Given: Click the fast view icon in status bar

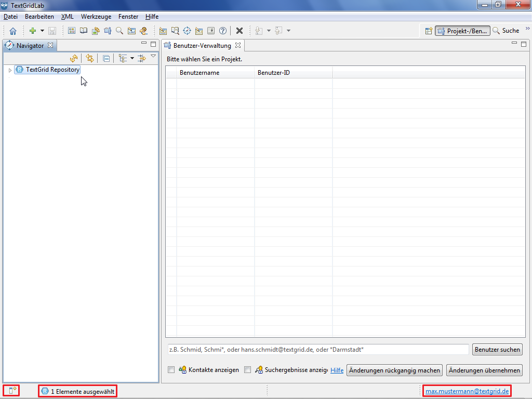Looking at the screenshot, I should click(x=11, y=391).
